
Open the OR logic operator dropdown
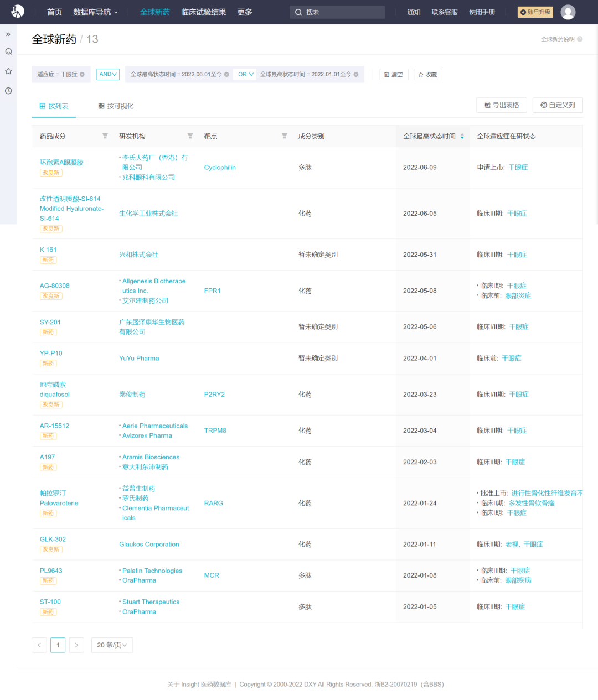click(x=246, y=74)
